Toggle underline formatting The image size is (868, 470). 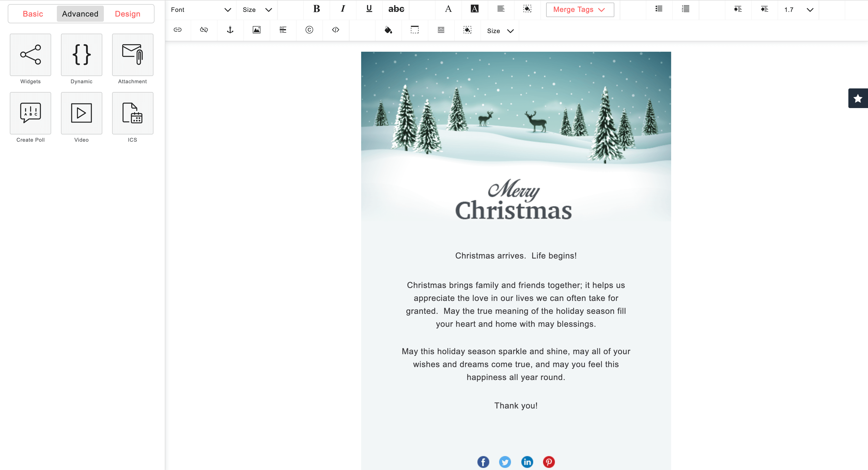pyautogui.click(x=369, y=9)
